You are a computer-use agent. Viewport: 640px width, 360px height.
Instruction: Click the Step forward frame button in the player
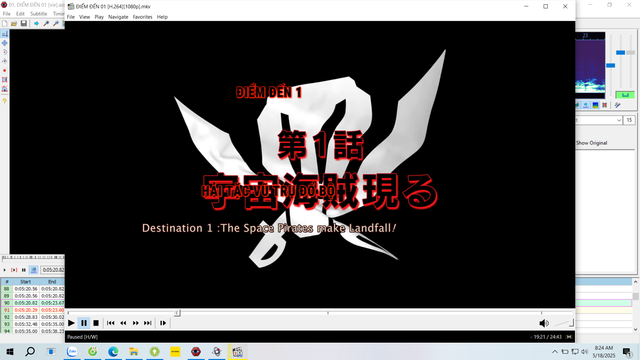tap(163, 323)
